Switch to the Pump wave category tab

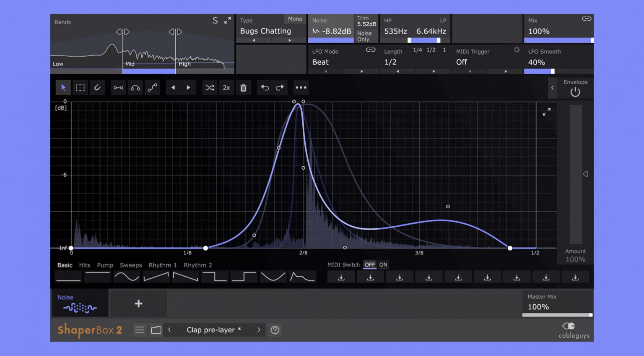point(105,265)
